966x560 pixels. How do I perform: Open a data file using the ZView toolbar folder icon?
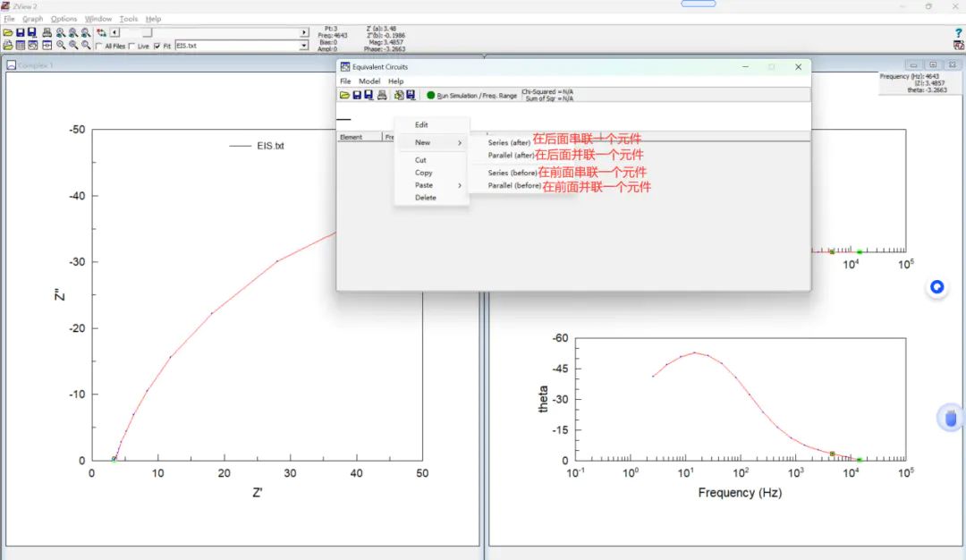tap(8, 32)
